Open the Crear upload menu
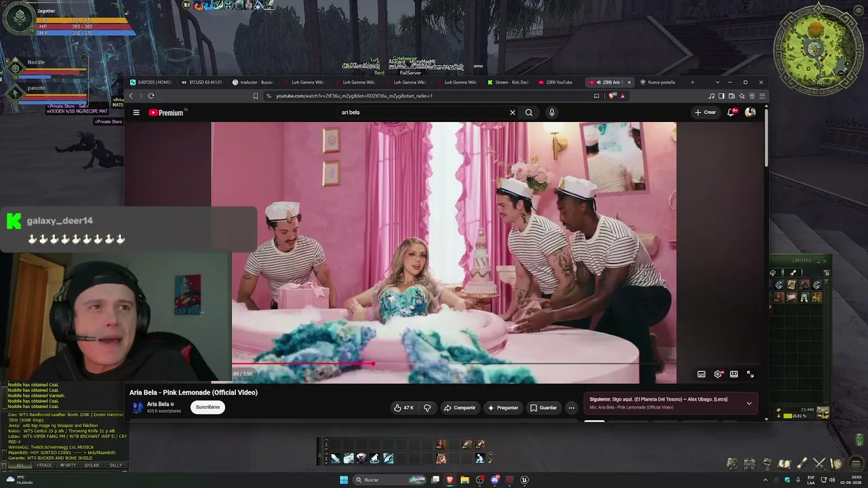Viewport: 868px width, 488px height. tap(705, 113)
